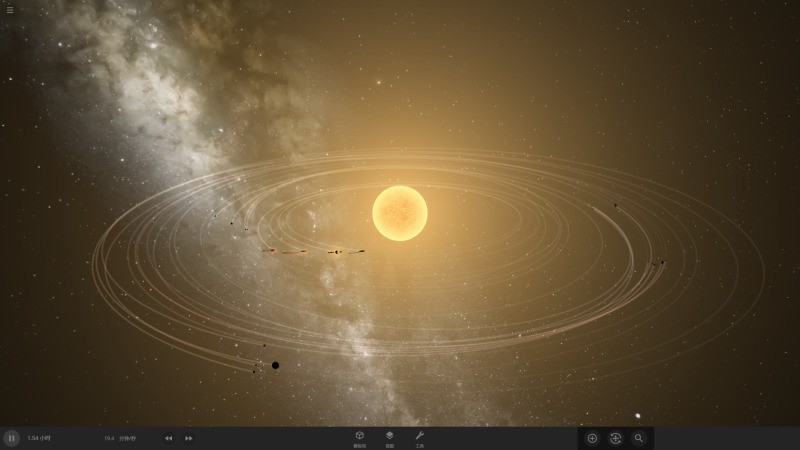Select dark body on upper-right outer orbit
Image resolution: width=800 pixels, height=450 pixels.
click(x=615, y=207)
